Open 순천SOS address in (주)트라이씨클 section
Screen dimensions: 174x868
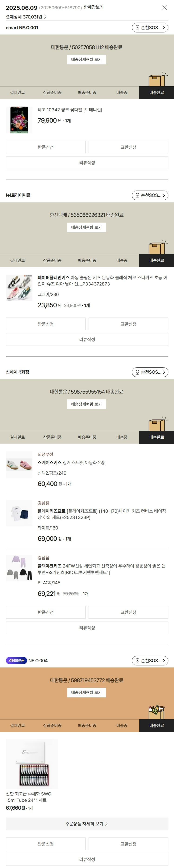150,195
